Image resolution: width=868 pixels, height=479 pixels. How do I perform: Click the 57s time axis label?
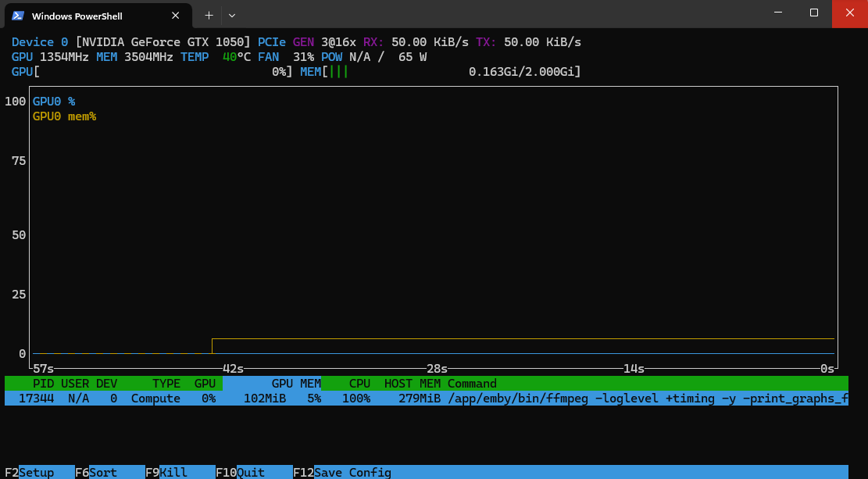pos(43,369)
